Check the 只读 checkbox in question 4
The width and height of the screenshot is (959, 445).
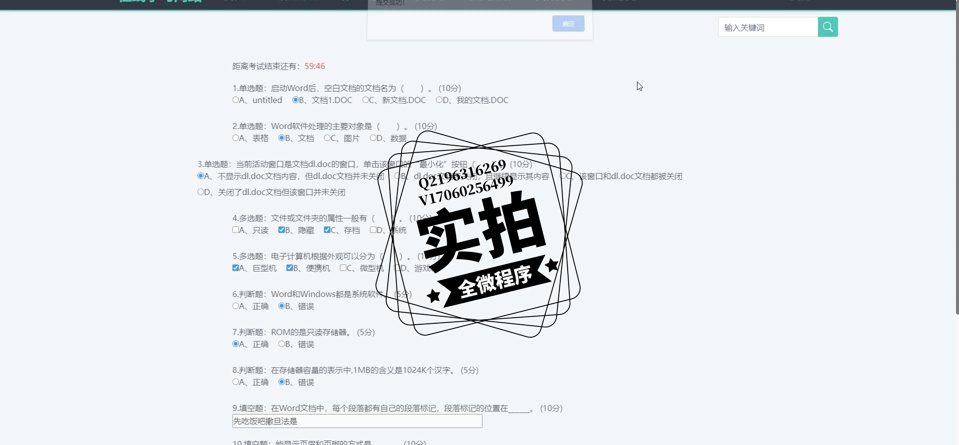pyautogui.click(x=236, y=230)
